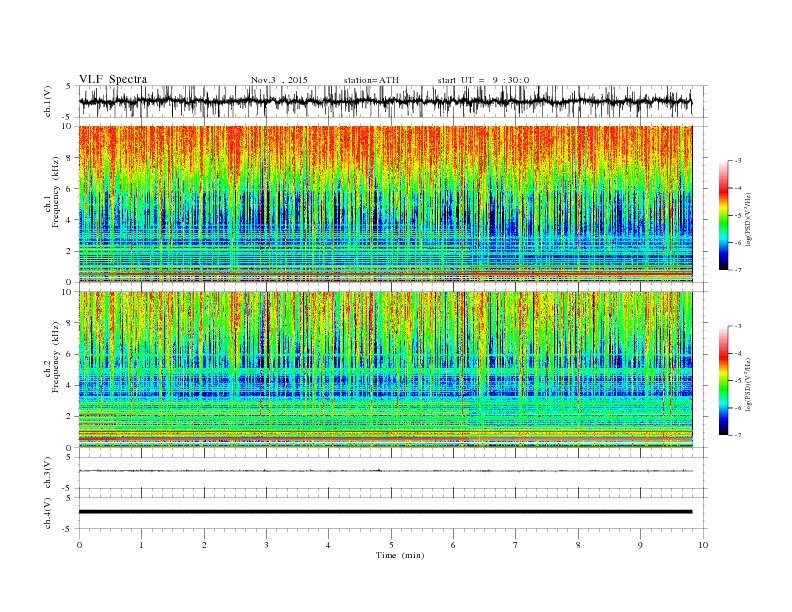Click the "VLF Spectra" title text
The height and width of the screenshot is (612, 792).
(x=113, y=79)
